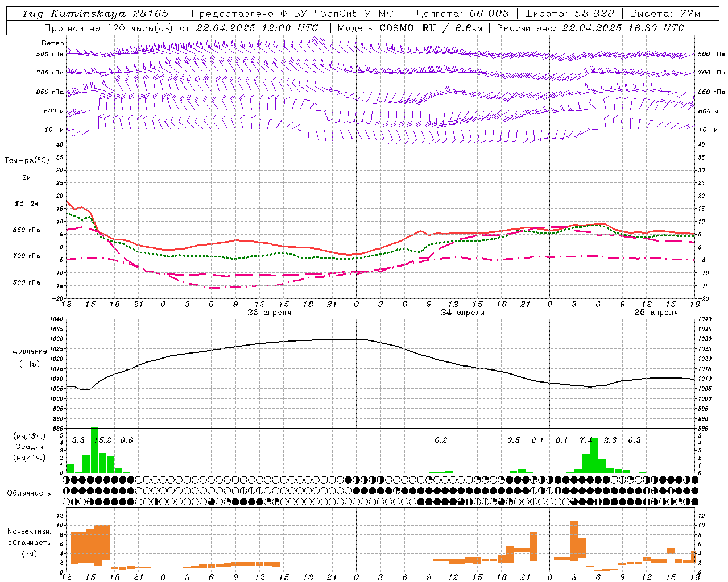Click the '700 гПа' temperature legend entry
728x582 pixels.
click(x=27, y=256)
